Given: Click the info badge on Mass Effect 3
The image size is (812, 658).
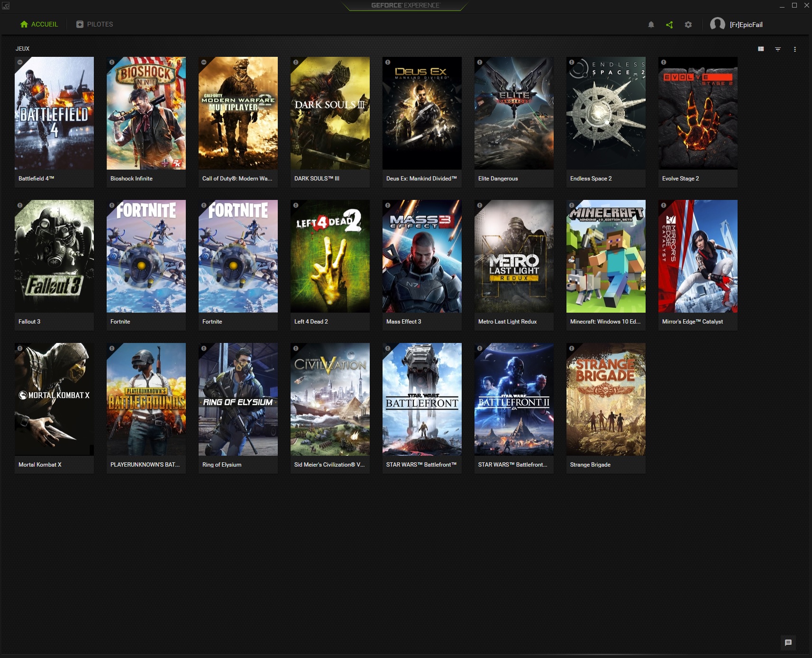Looking at the screenshot, I should pyautogui.click(x=387, y=205).
